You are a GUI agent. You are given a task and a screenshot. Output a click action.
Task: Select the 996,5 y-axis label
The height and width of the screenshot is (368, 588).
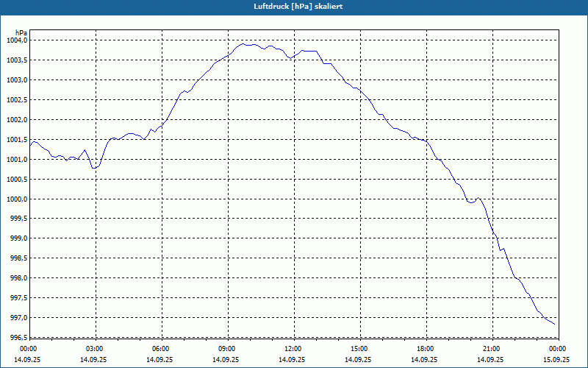tap(19, 338)
